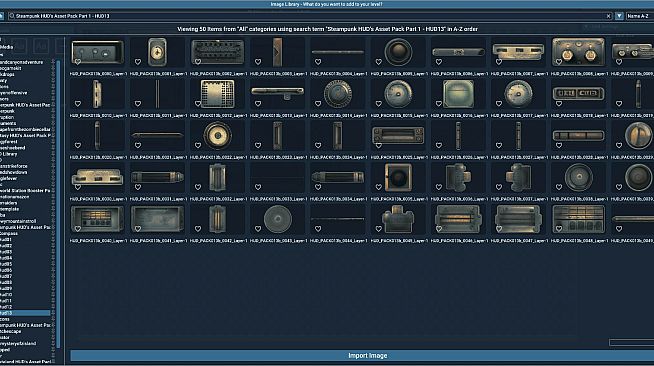Screen dimensions: 654x366
Task: Pick the flat disc image 0043
Action: 278,219
